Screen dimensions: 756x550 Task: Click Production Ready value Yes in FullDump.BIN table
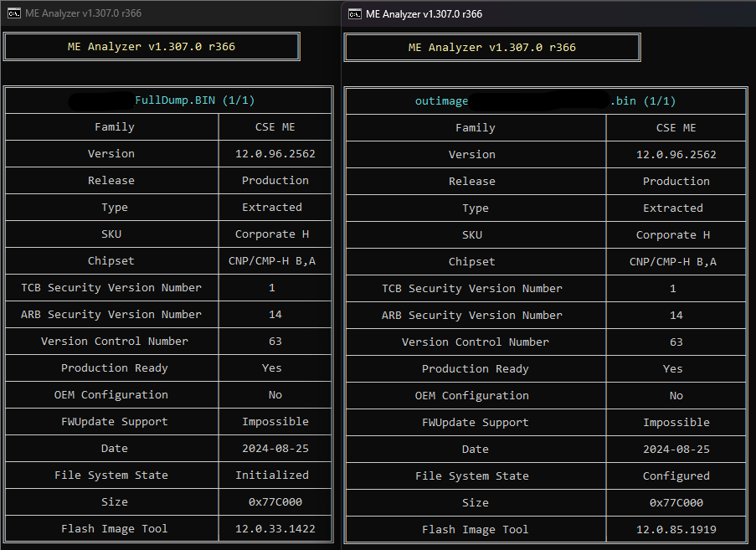tap(272, 368)
